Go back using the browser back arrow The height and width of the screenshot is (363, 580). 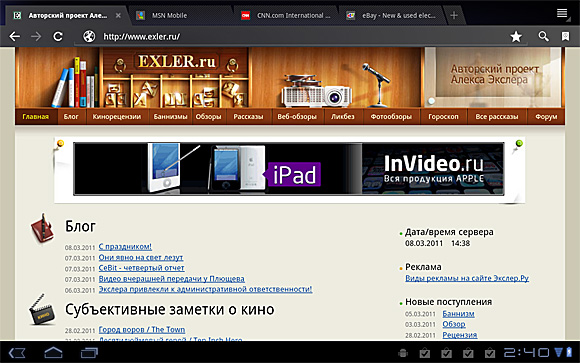coord(14,36)
